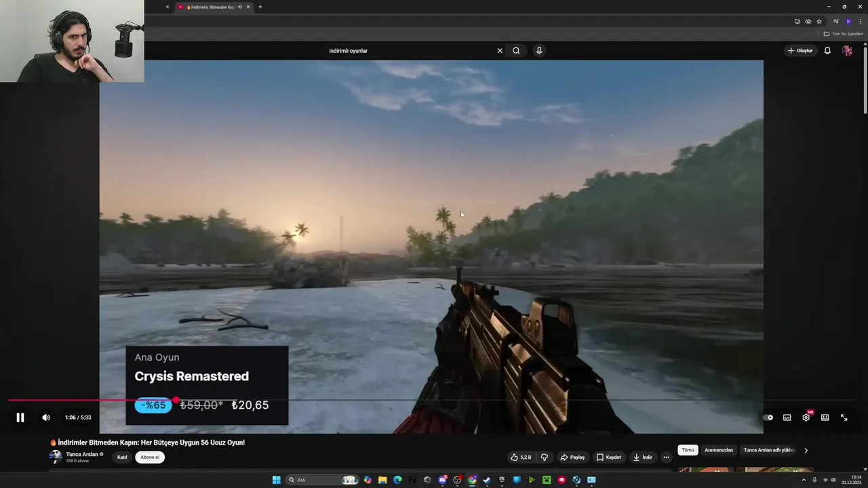Open Discord from the taskbar
Image resolution: width=868 pixels, height=488 pixels.
click(x=442, y=480)
